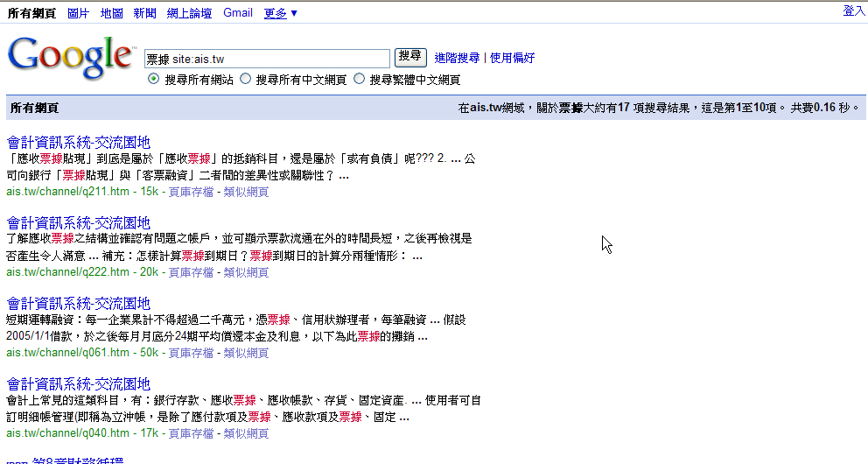Open 頁庫存檔 for q222.htm result
The height and width of the screenshot is (464, 868).
tap(191, 272)
